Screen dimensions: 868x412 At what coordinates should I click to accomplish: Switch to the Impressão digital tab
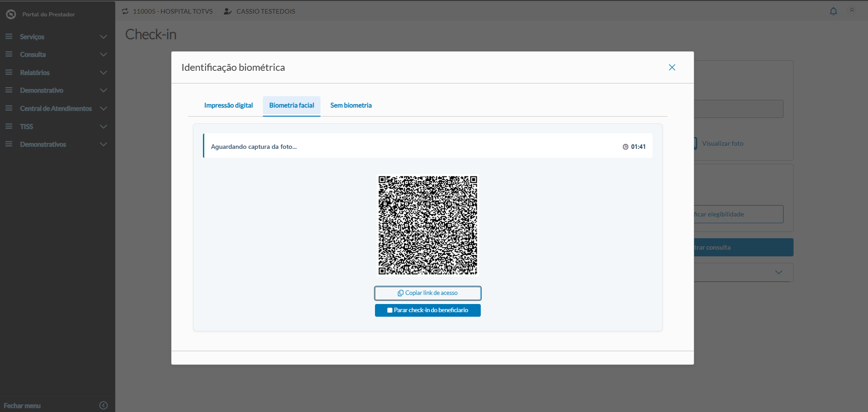(x=228, y=106)
